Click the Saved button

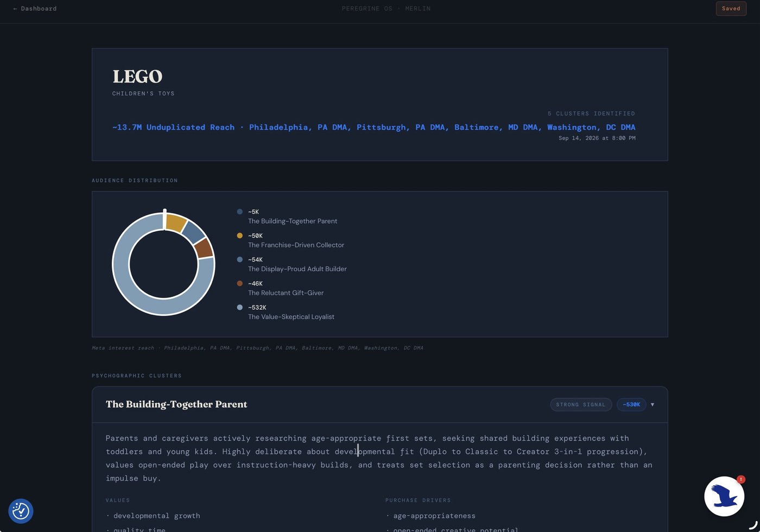[731, 9]
